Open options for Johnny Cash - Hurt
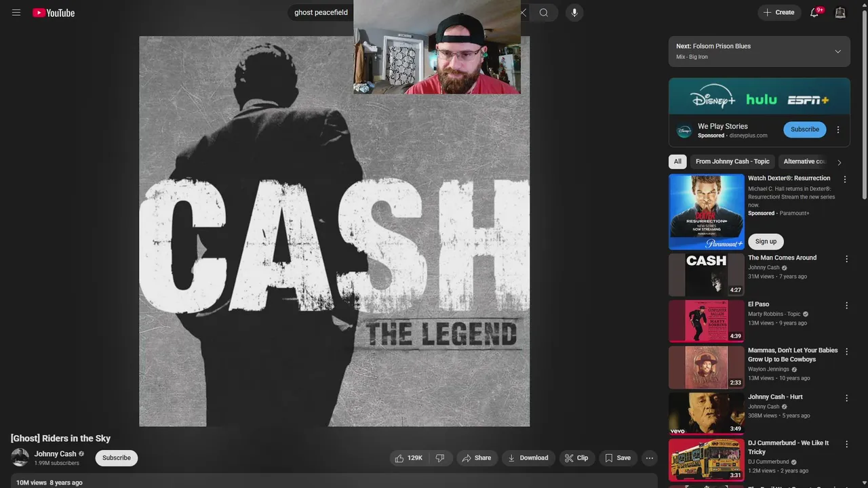Viewport: 868px width, 488px height. coord(846,399)
